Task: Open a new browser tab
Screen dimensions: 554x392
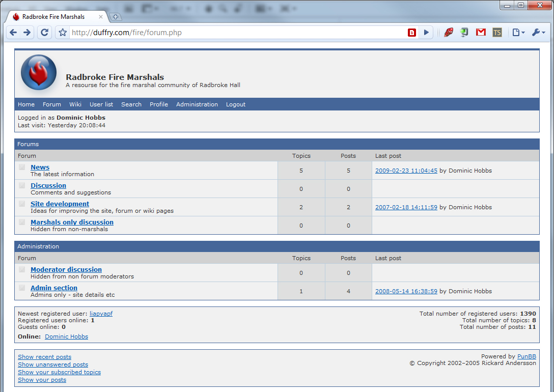Action: pyautogui.click(x=116, y=17)
